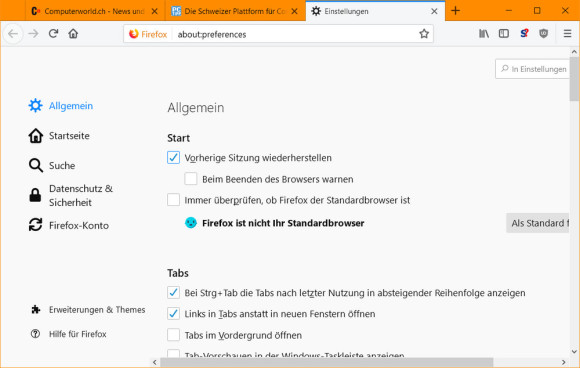Click the horizontal scrollbar thumb
The height and width of the screenshot is (368, 580).
click(x=327, y=362)
